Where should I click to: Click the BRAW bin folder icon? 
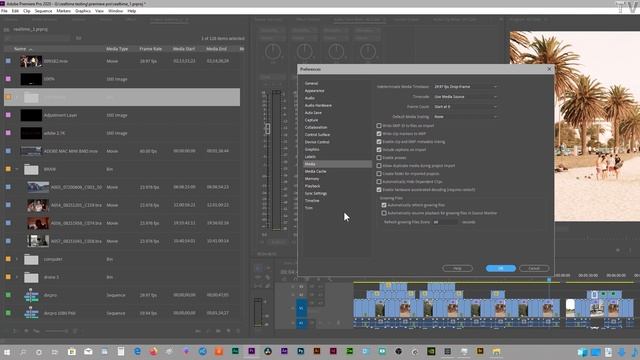31,169
